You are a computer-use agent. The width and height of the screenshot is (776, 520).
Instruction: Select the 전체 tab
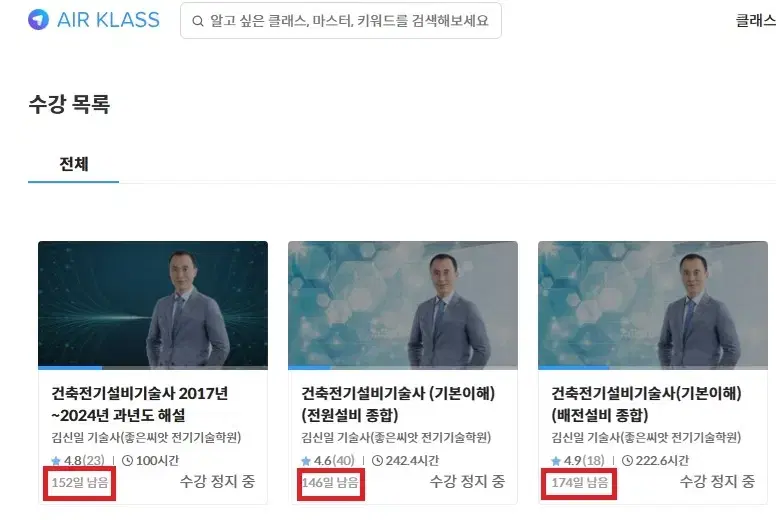click(73, 164)
